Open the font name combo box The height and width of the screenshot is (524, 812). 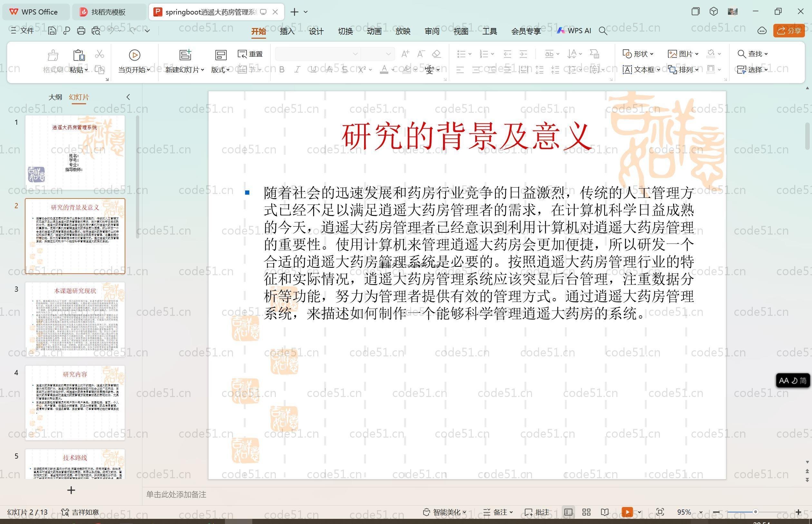click(x=317, y=54)
